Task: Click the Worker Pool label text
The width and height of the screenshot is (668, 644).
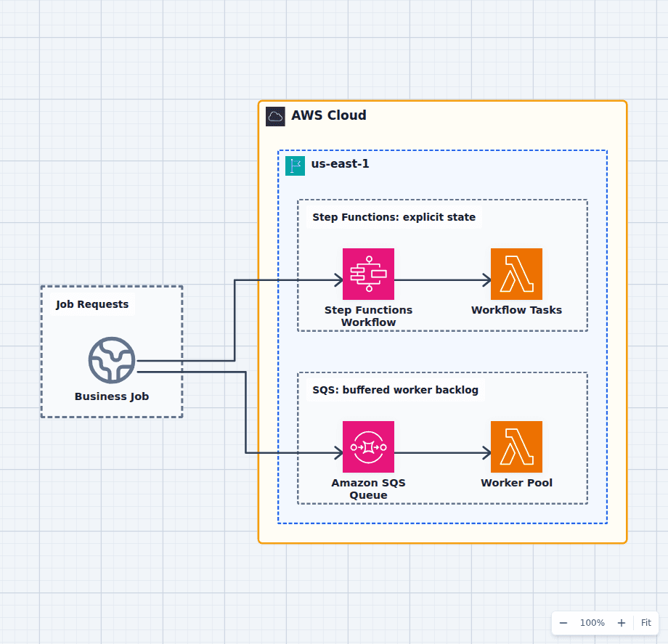Action: pos(516,483)
